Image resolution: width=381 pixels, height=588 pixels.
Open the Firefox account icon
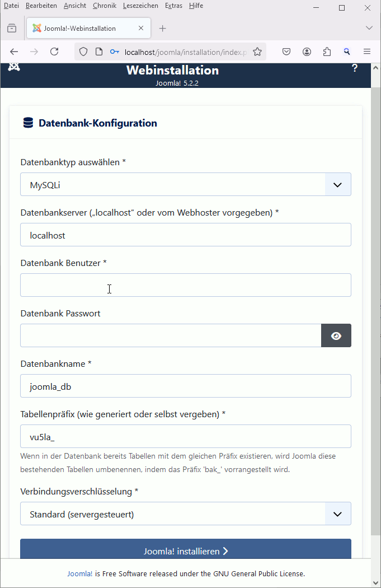307,52
